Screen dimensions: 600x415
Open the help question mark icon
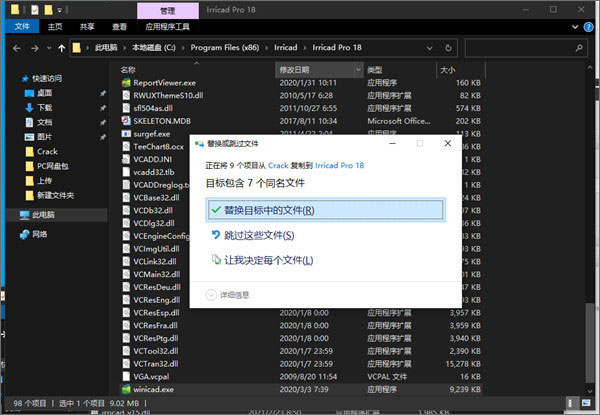point(588,27)
